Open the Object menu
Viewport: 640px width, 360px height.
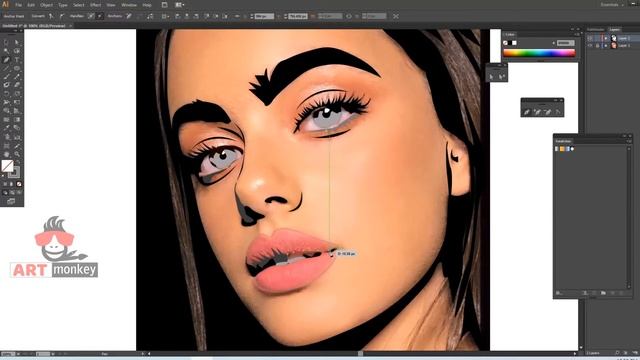pos(46,5)
